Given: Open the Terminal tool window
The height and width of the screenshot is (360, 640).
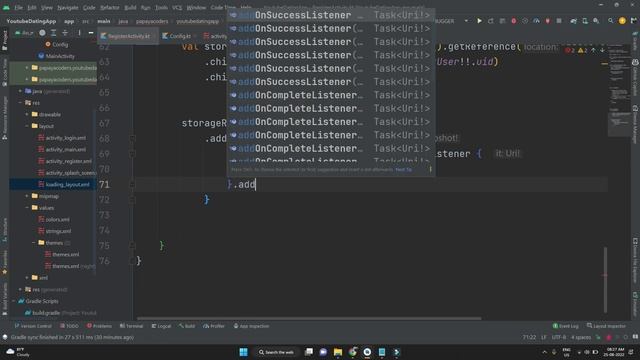Looking at the screenshot, I should coord(131,326).
